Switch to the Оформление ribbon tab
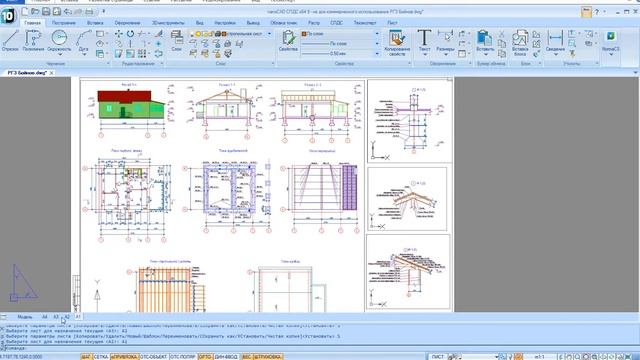640x360 pixels. pyautogui.click(x=127, y=23)
